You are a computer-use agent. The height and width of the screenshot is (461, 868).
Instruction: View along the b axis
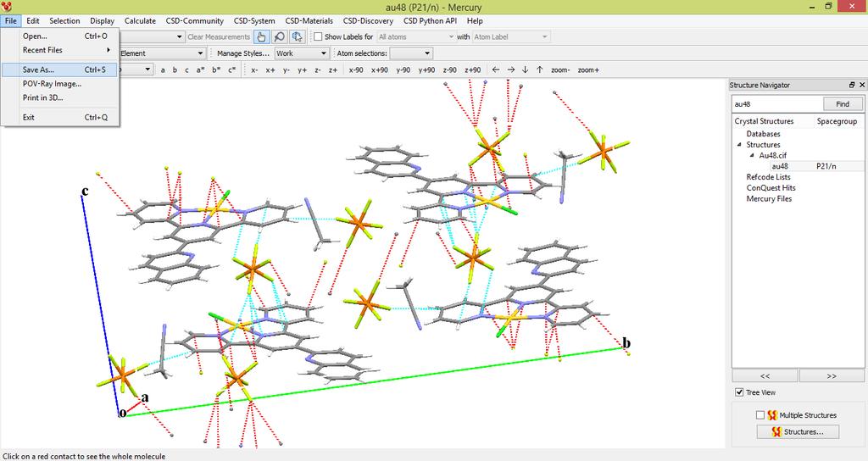[x=175, y=70]
